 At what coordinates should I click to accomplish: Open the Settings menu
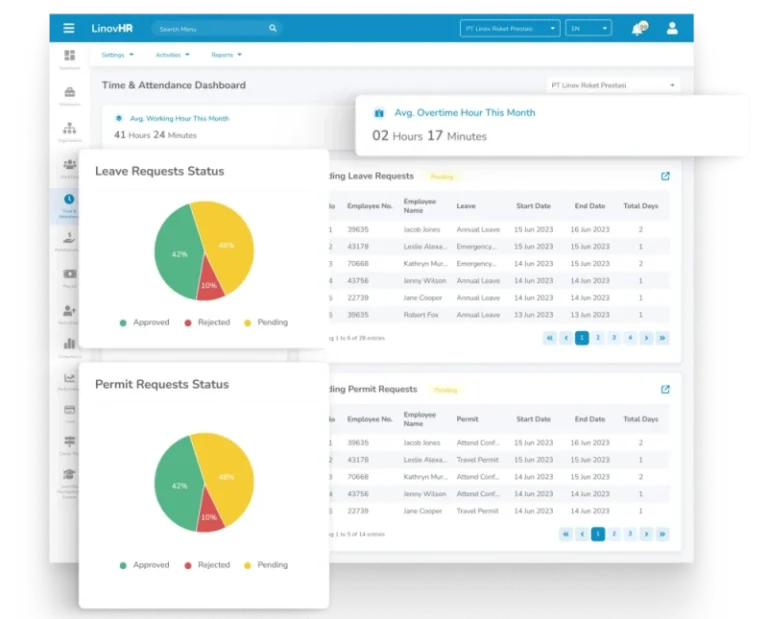click(117, 55)
